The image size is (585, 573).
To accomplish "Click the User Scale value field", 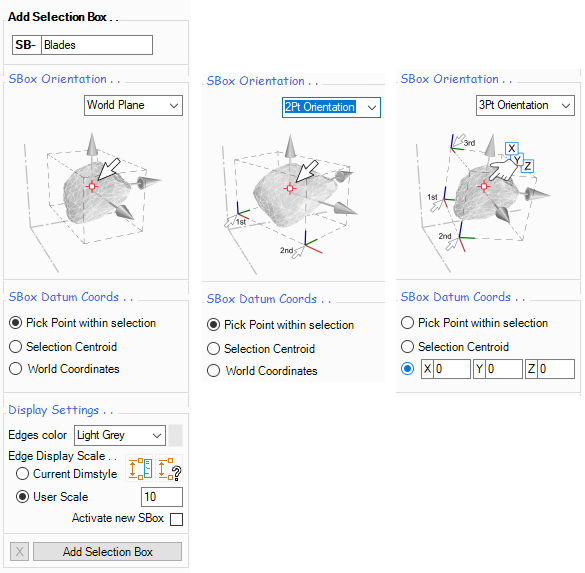I will 162,497.
